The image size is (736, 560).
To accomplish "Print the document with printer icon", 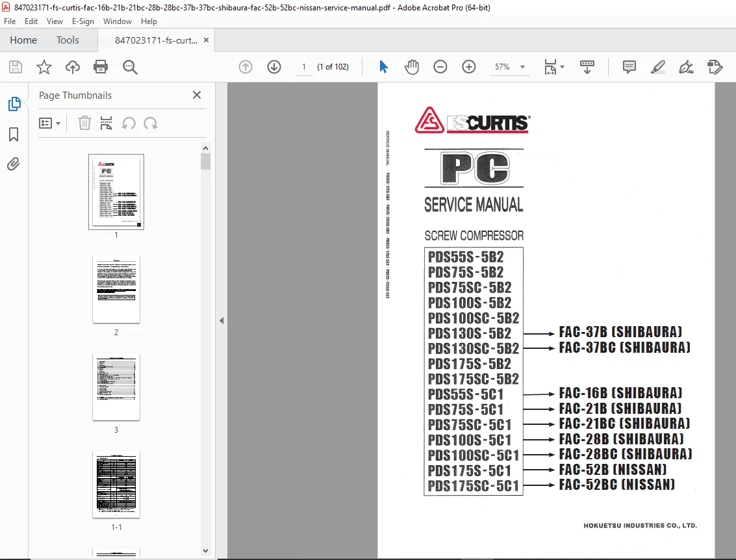I will [x=101, y=67].
